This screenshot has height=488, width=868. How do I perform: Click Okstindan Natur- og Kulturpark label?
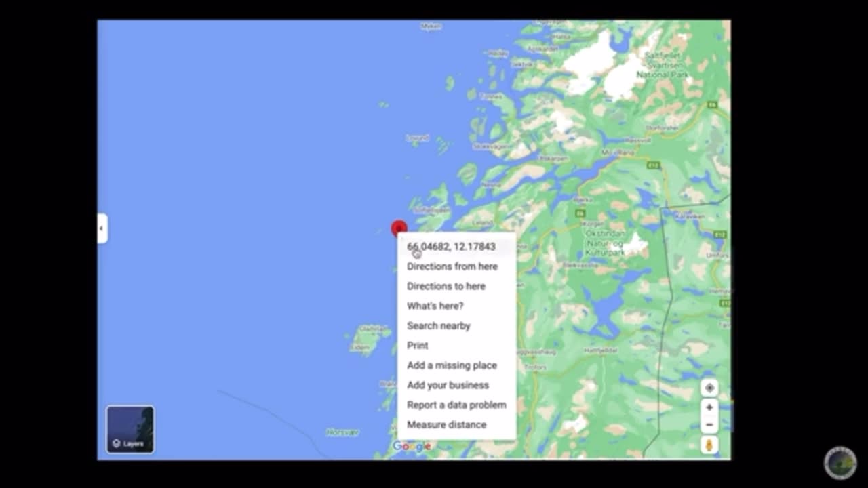click(x=605, y=242)
